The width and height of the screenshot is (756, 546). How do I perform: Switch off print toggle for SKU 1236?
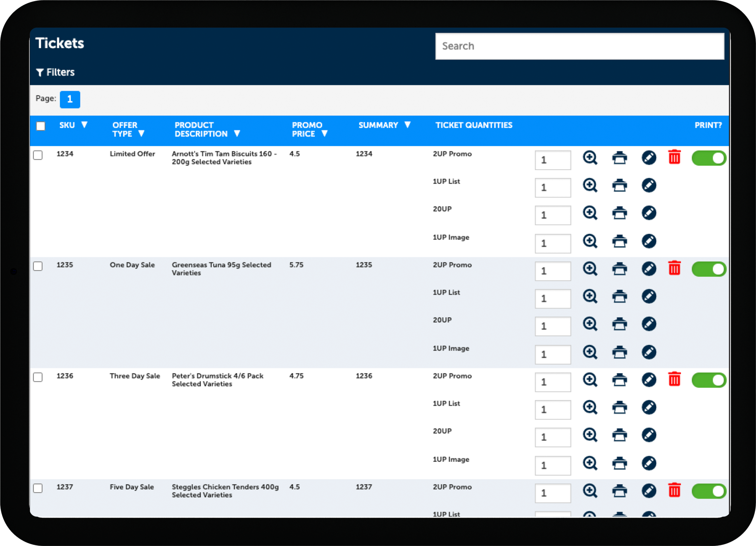click(x=709, y=380)
